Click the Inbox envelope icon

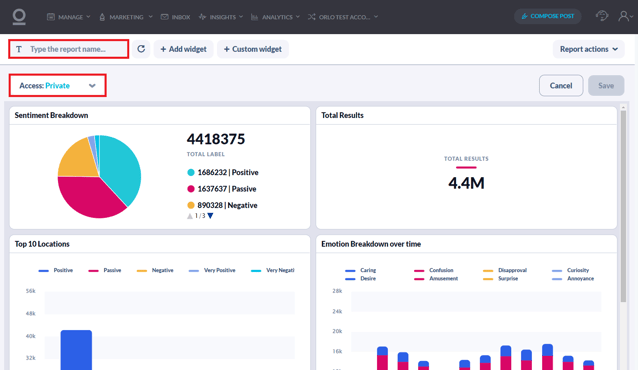[x=164, y=17]
